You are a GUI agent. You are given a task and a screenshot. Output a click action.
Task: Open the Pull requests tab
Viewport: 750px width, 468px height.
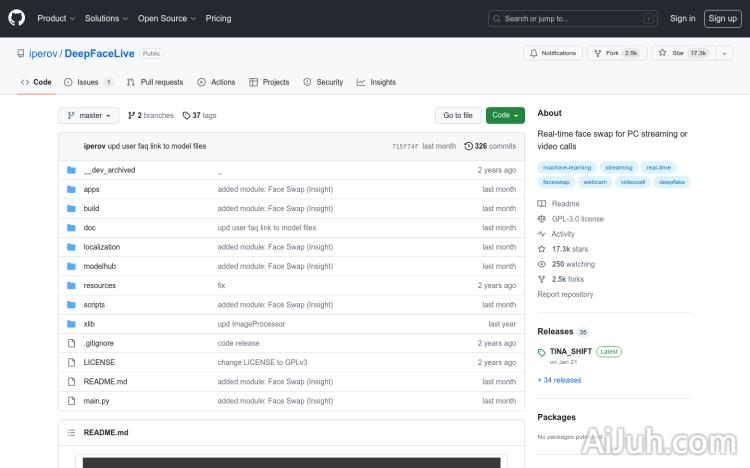tap(155, 82)
